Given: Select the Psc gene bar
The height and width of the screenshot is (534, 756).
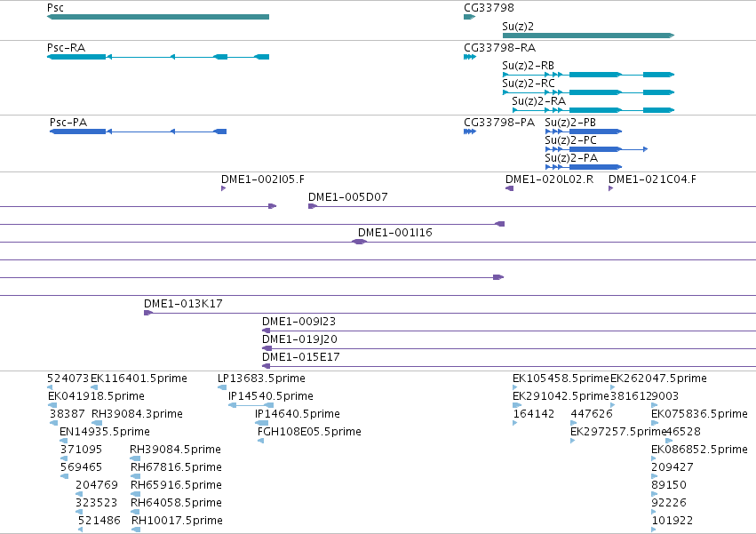Looking at the screenshot, I should coord(157,17).
